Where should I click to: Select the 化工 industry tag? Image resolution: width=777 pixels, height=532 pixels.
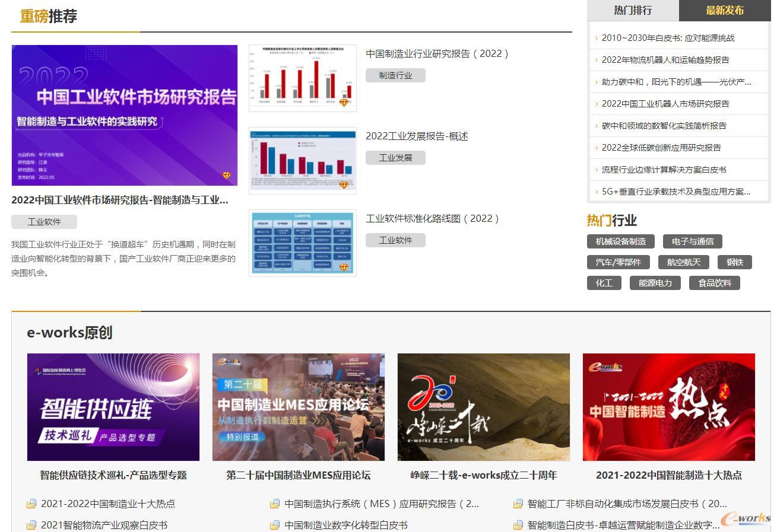coord(604,283)
